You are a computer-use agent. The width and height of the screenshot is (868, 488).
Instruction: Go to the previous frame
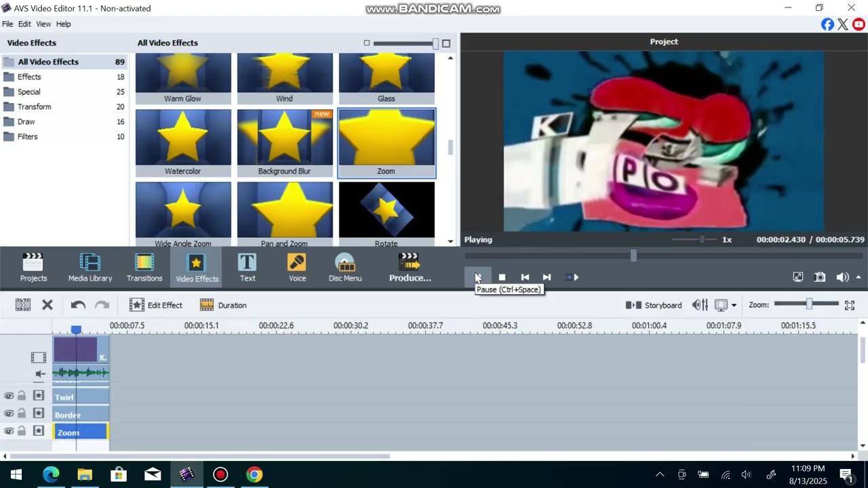(525, 277)
